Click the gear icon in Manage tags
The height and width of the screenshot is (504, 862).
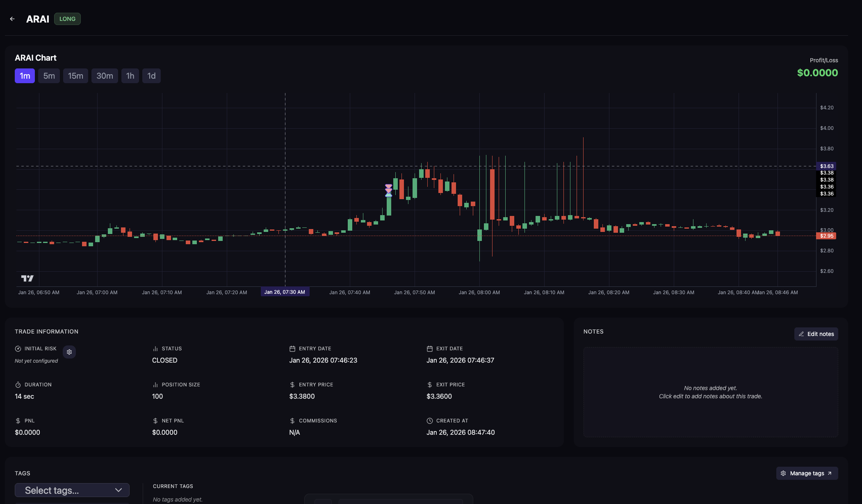point(783,473)
